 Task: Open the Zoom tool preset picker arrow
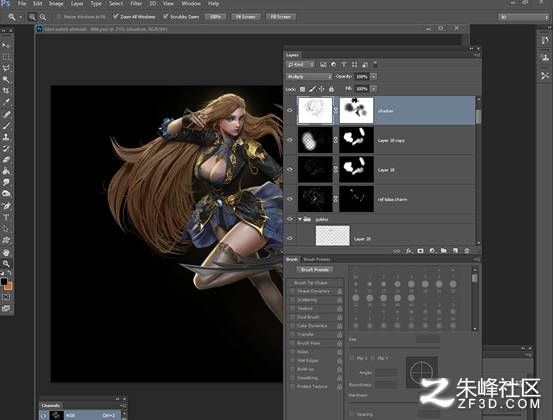tap(20, 17)
